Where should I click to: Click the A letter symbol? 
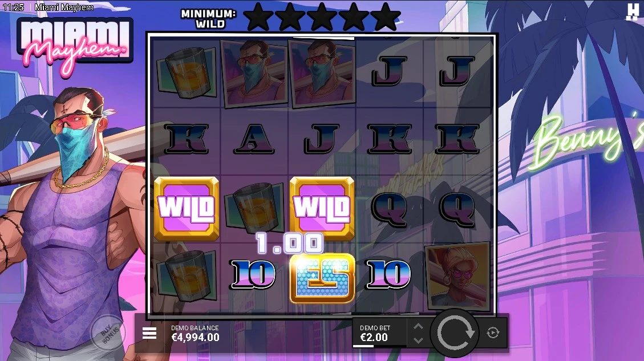click(254, 139)
